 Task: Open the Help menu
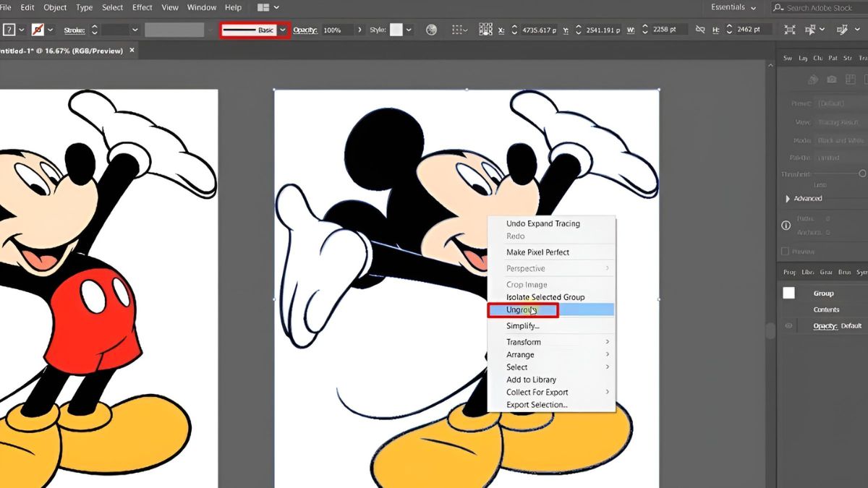click(x=233, y=7)
